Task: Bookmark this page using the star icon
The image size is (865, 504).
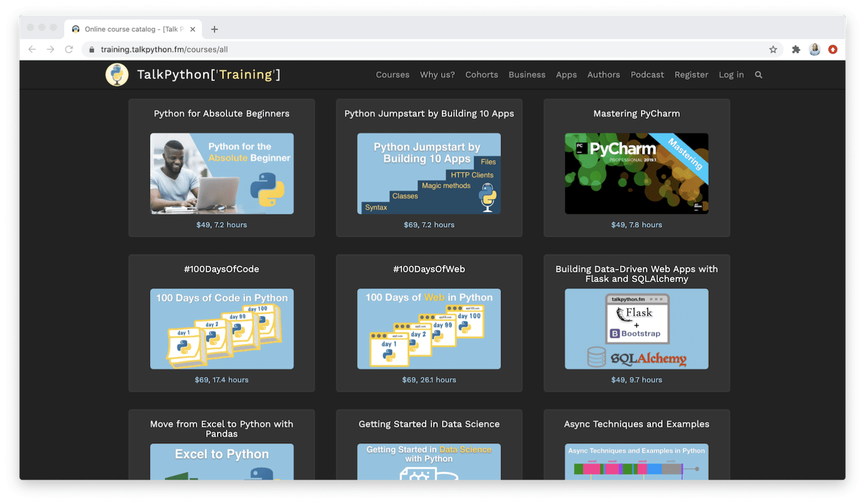Action: pos(774,49)
